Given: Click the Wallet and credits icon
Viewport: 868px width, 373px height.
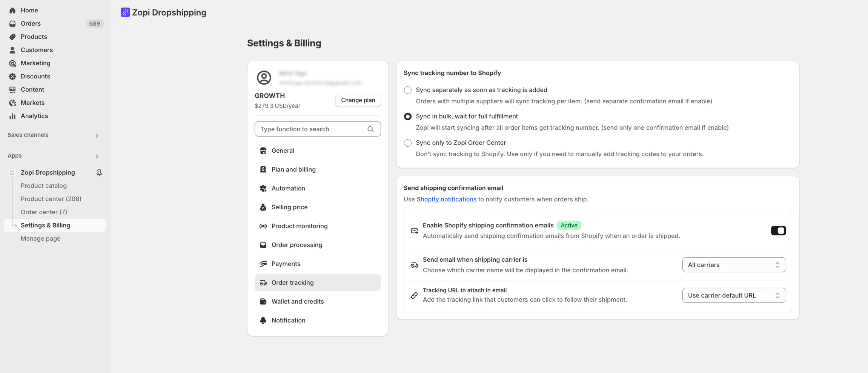Looking at the screenshot, I should [x=263, y=301].
